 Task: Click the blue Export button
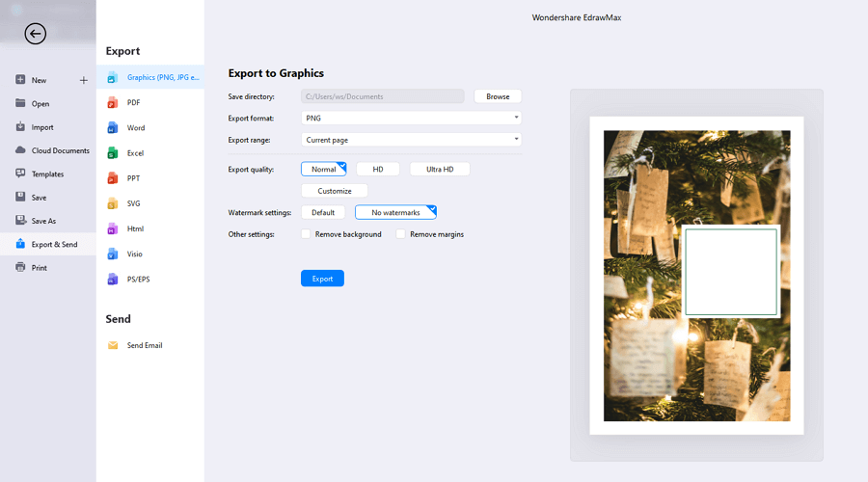[322, 279]
